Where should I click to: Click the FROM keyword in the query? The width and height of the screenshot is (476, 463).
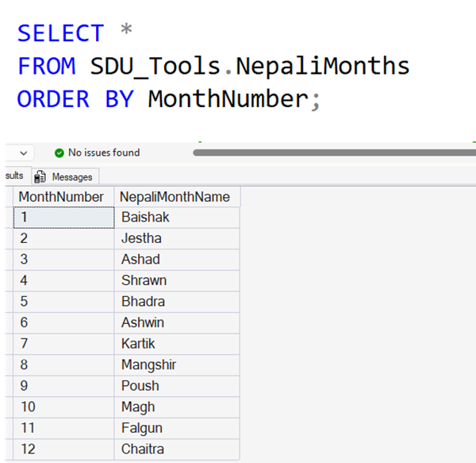[47, 66]
